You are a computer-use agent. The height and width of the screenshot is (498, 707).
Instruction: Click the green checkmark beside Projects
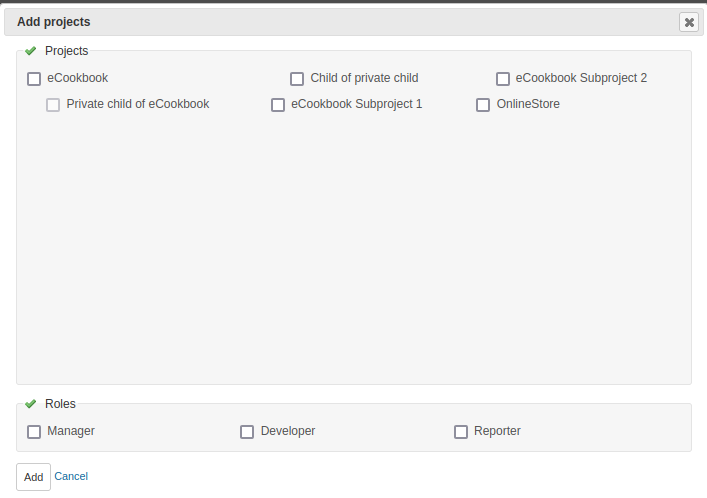[x=31, y=51]
